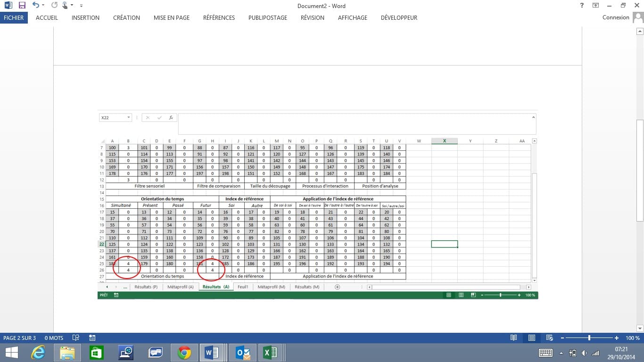644x362 pixels.
Task: Click the Undo arrow icon
Action: coord(35,6)
